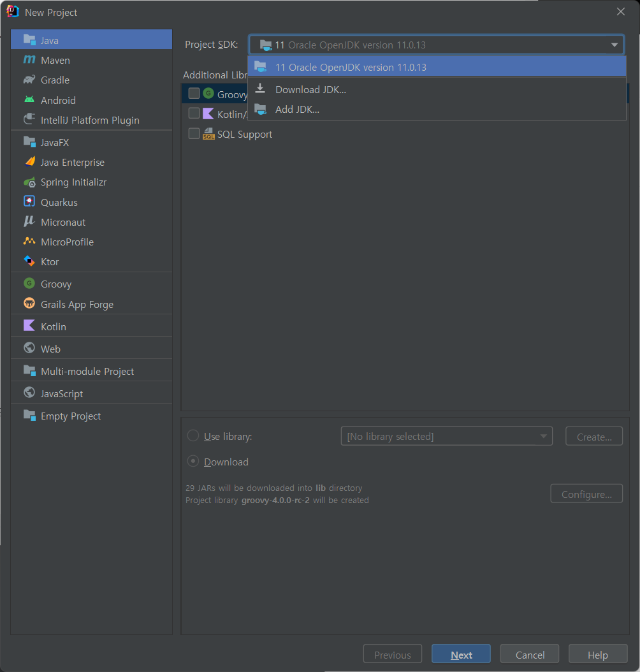Select Quarkus in the project list
This screenshot has height=672, width=640.
pos(91,202)
